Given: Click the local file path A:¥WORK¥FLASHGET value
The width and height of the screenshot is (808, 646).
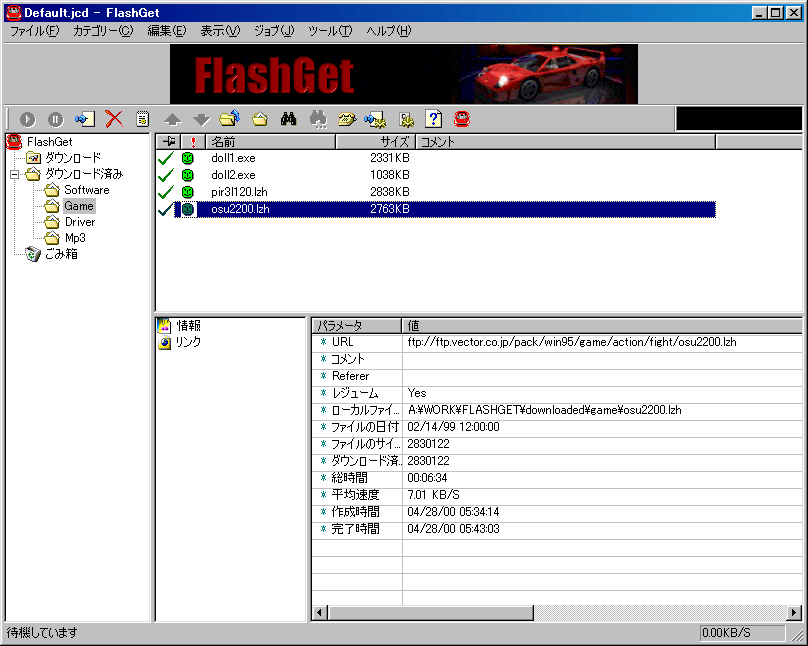Looking at the screenshot, I should click(x=545, y=410).
